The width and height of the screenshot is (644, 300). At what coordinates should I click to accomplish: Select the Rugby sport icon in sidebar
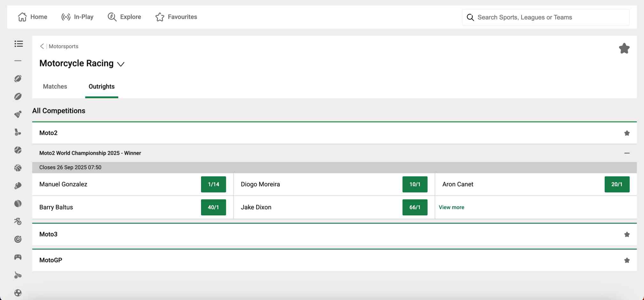18,96
